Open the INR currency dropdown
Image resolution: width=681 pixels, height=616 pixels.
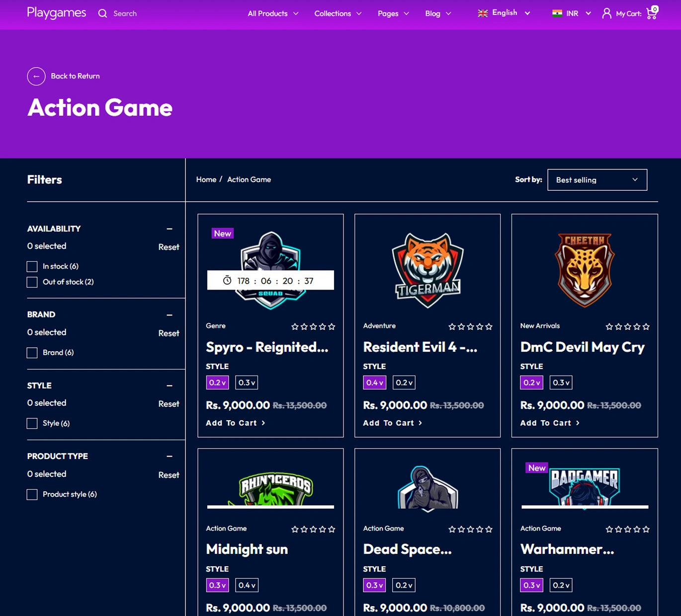point(572,13)
